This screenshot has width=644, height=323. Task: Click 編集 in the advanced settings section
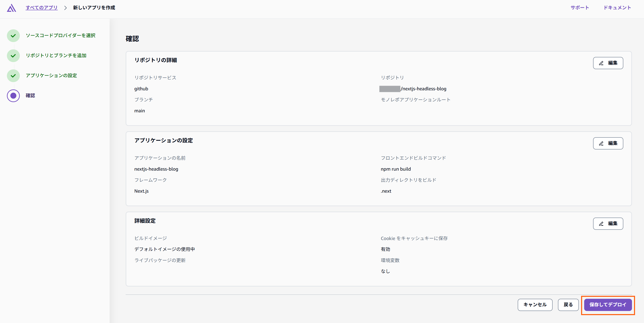(608, 224)
